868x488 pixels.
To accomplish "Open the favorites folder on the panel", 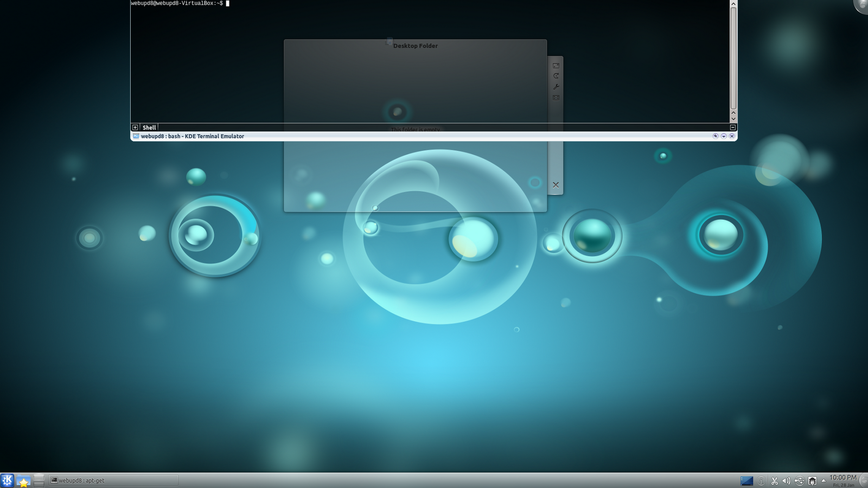I will pyautogui.click(x=23, y=481).
